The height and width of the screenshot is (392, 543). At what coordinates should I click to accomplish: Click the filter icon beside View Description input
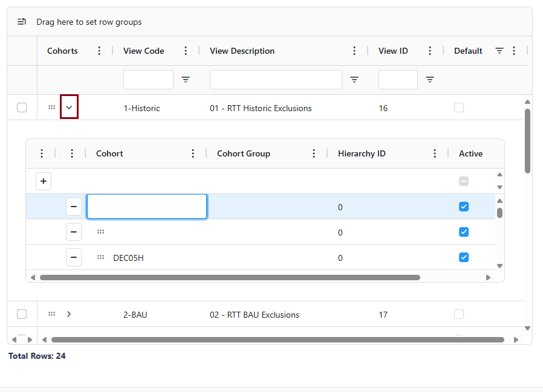coord(354,80)
